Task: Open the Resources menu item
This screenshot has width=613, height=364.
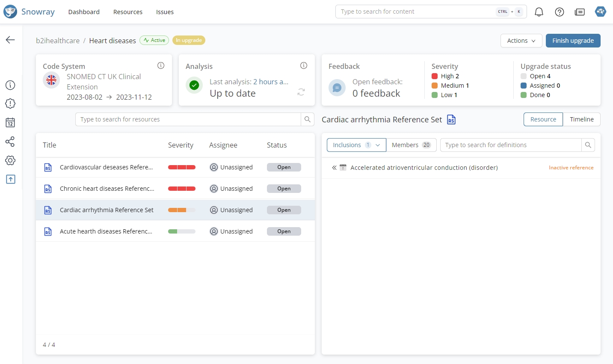Action: click(127, 12)
